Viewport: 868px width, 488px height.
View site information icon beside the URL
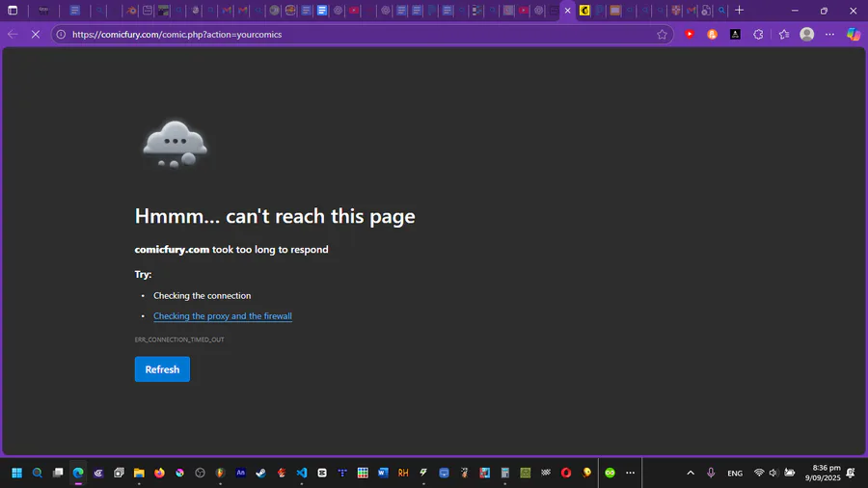61,35
